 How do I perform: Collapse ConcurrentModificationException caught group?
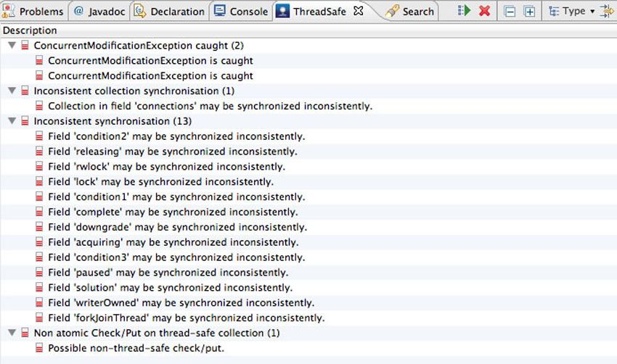[12, 45]
